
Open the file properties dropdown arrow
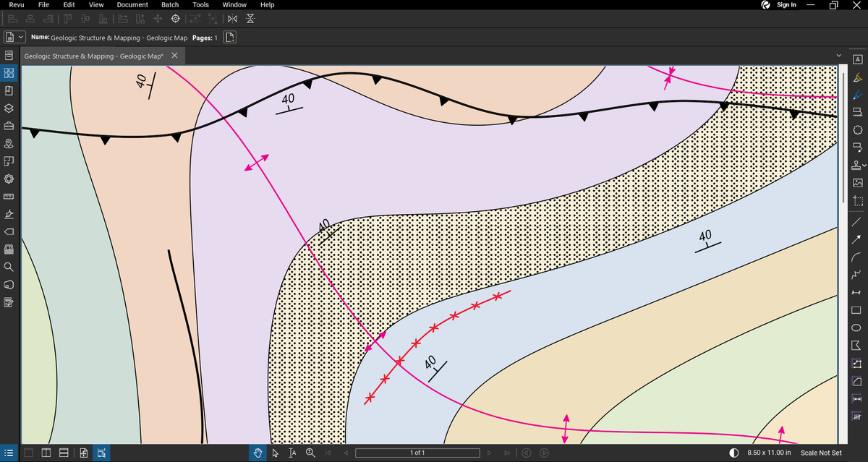coord(21,38)
